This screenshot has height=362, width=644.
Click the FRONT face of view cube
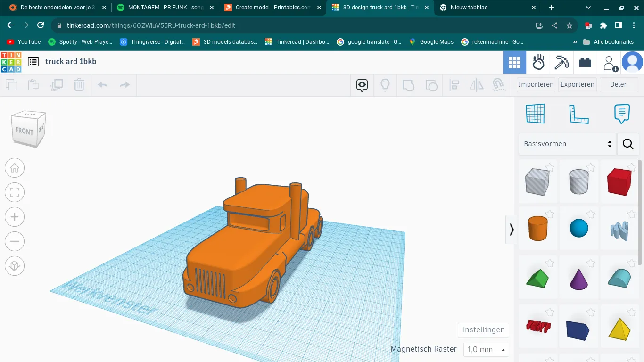pos(24,131)
